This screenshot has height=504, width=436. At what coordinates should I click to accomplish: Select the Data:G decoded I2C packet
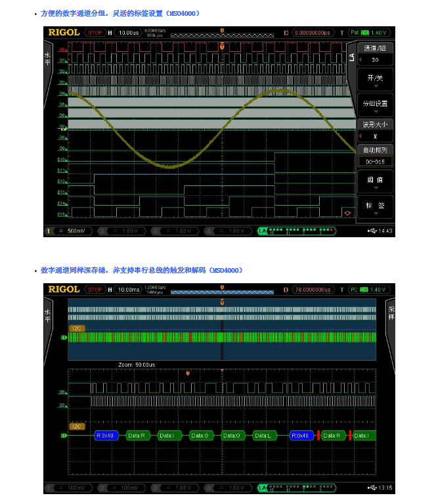(x=202, y=435)
